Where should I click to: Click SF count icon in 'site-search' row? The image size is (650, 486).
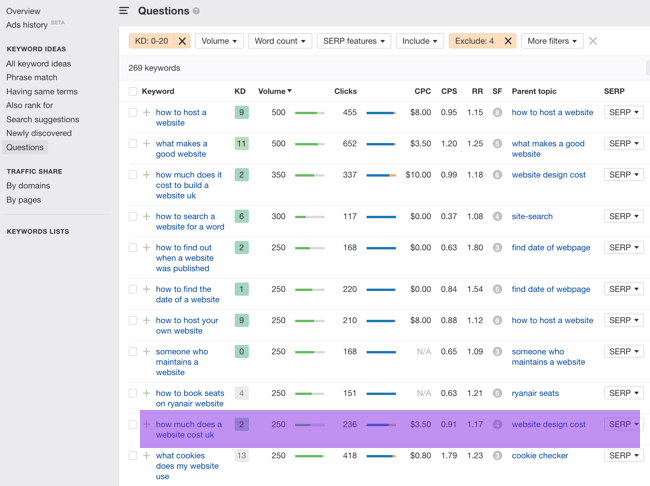(497, 216)
